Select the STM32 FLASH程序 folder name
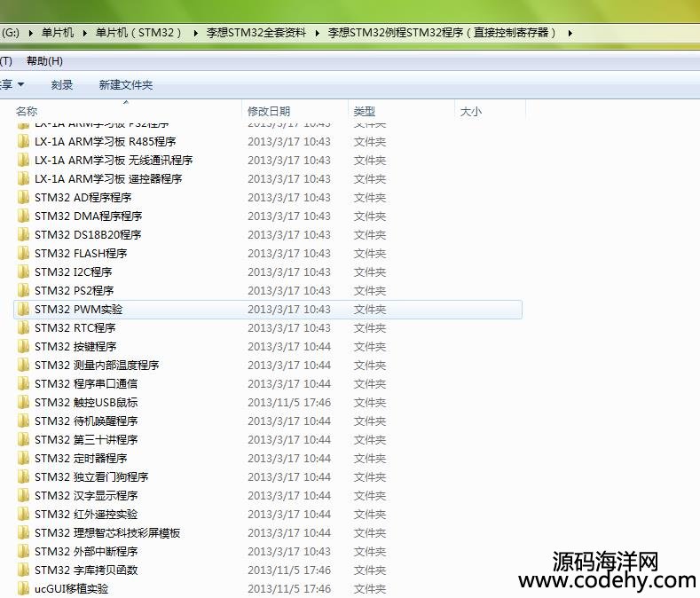This screenshot has height=598, width=700. point(81,254)
